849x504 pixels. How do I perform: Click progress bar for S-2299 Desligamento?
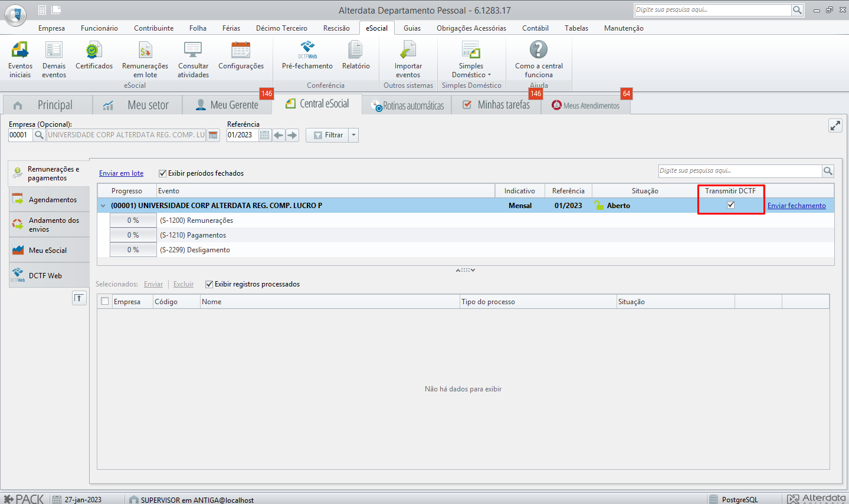pos(133,250)
